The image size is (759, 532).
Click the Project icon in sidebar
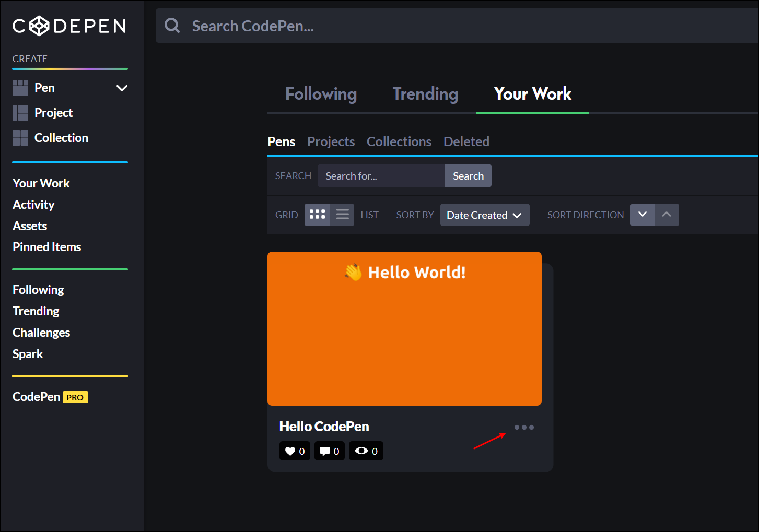click(20, 113)
